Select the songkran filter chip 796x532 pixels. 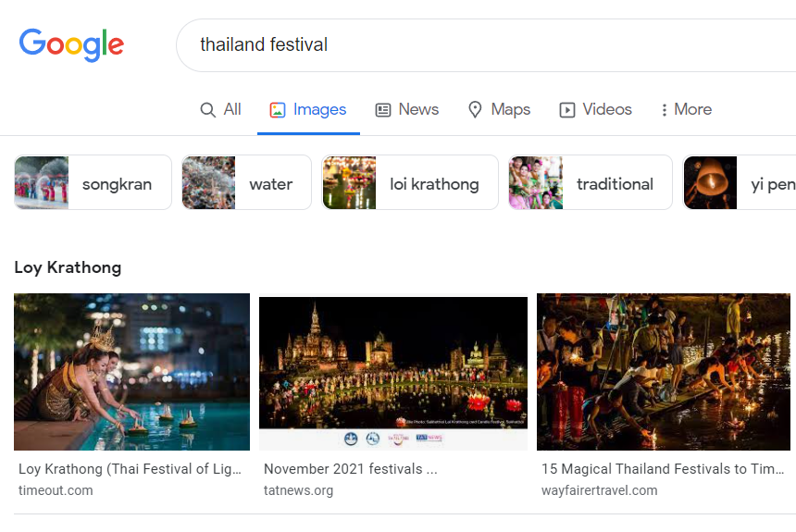(93, 183)
